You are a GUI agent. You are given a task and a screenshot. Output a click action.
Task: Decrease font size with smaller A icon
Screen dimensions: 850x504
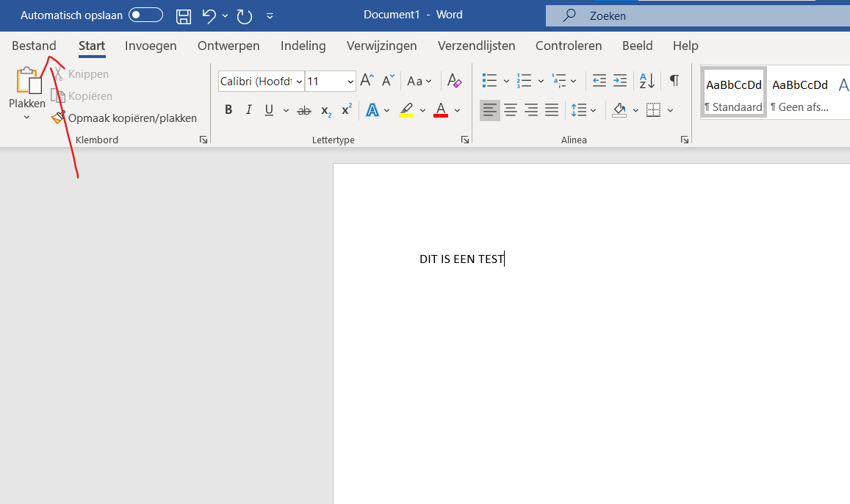[388, 80]
